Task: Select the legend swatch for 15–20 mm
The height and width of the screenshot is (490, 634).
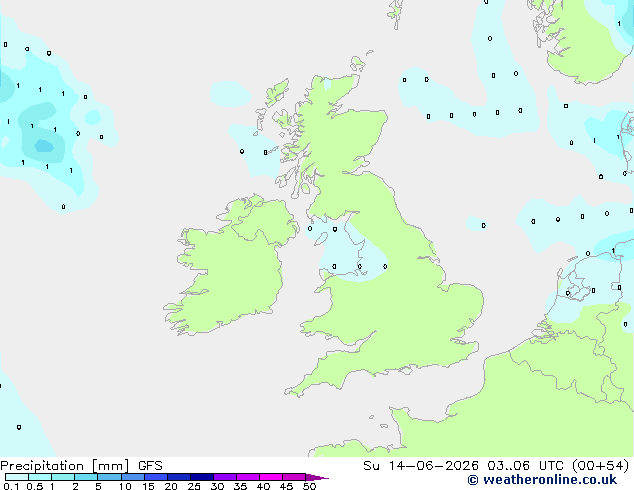Action: [155, 477]
